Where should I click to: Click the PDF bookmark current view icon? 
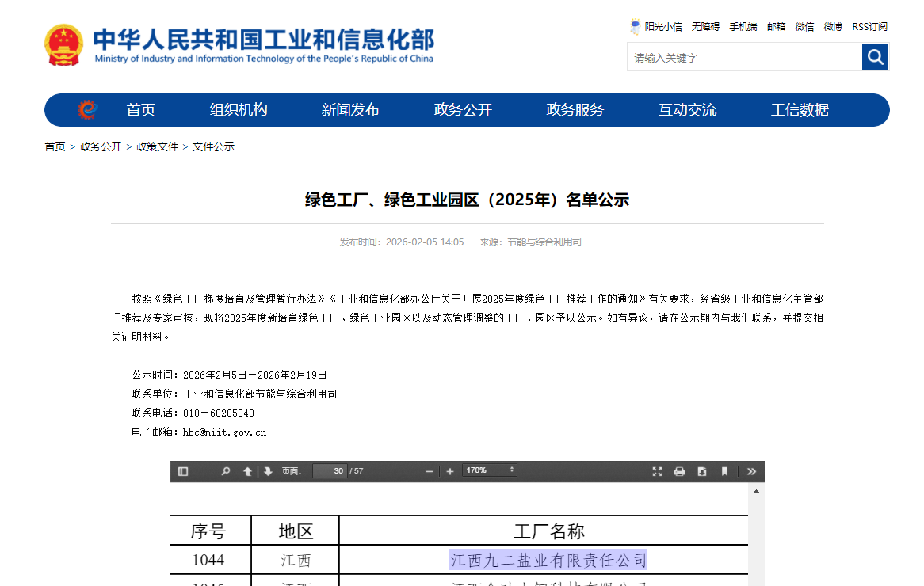pos(724,471)
